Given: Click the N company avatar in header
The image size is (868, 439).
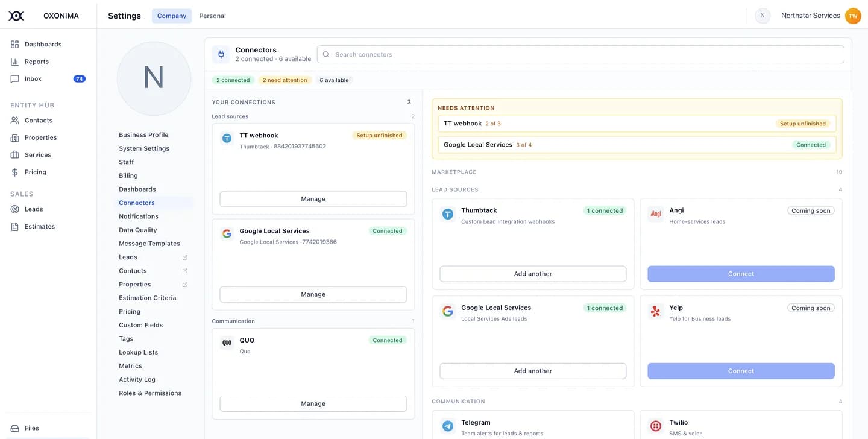Looking at the screenshot, I should pyautogui.click(x=763, y=16).
